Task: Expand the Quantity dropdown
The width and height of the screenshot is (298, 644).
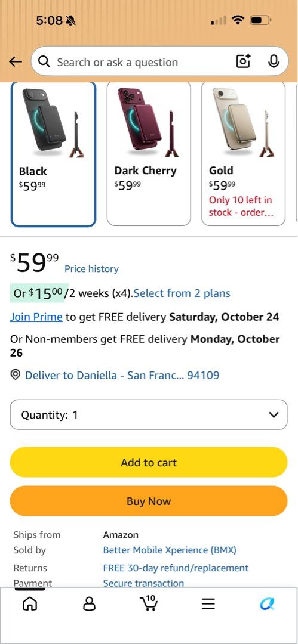Action: 149,414
